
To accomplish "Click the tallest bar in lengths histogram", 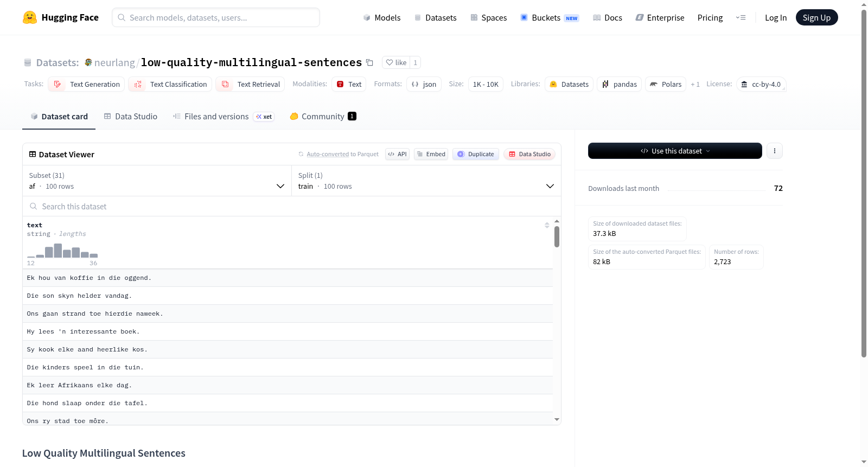I will (x=58, y=250).
